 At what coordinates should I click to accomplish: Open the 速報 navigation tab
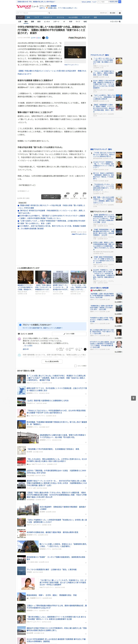click(28, 17)
